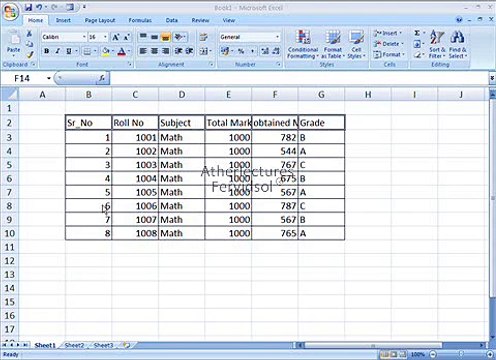Apply Accounting Number Format currency icon

coord(226,51)
